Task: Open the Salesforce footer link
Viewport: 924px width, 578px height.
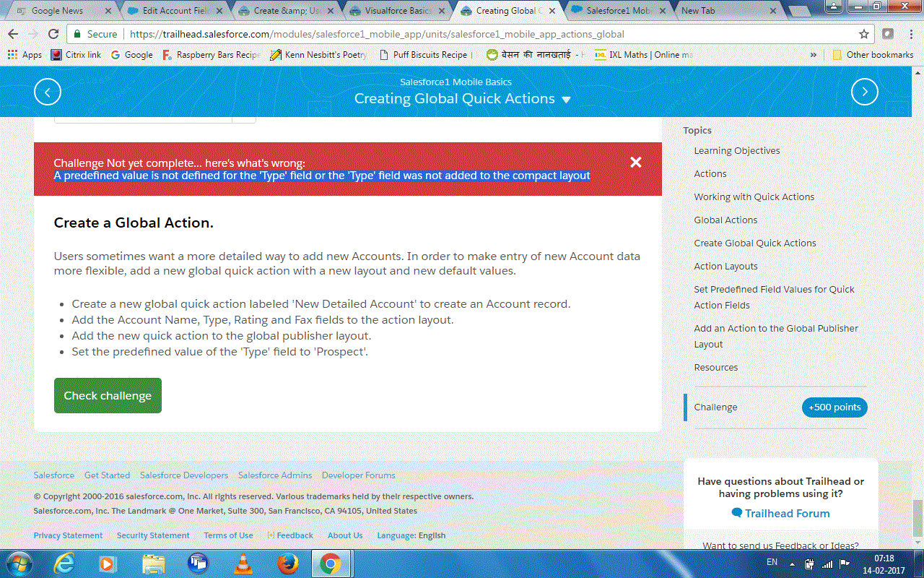Action: [54, 475]
